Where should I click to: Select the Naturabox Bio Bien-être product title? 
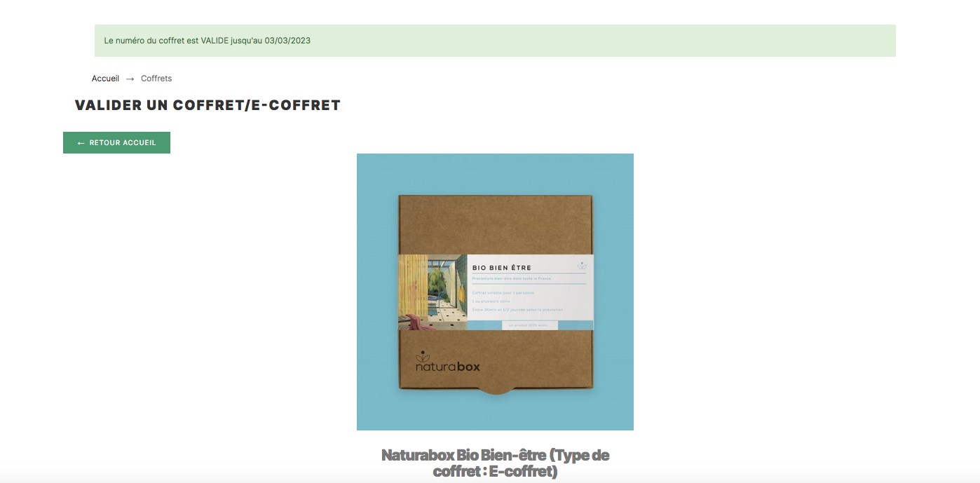point(495,463)
